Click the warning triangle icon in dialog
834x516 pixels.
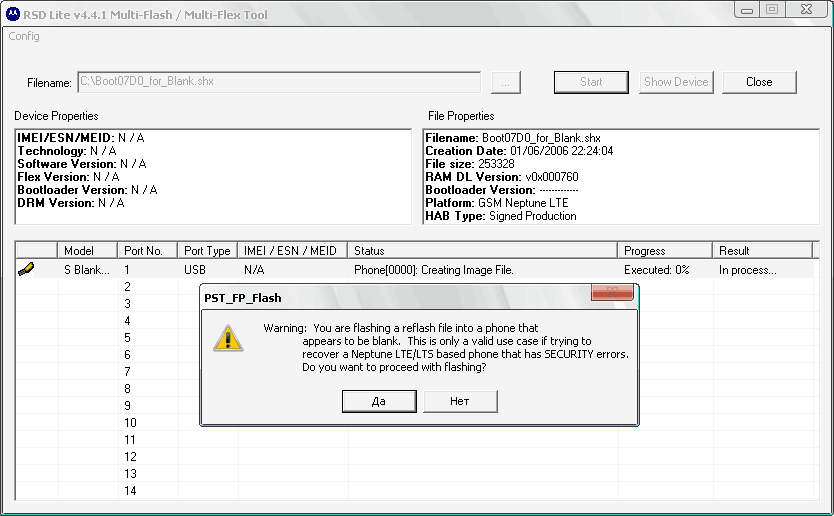[x=228, y=339]
